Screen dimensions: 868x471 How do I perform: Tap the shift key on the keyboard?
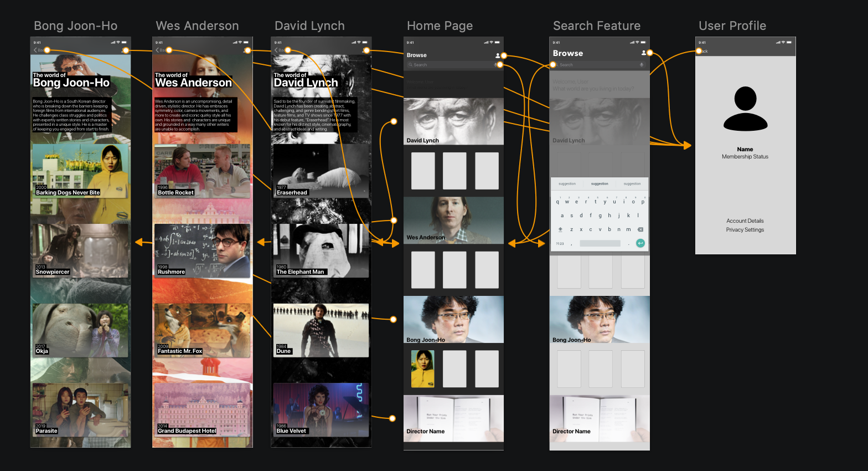click(560, 229)
